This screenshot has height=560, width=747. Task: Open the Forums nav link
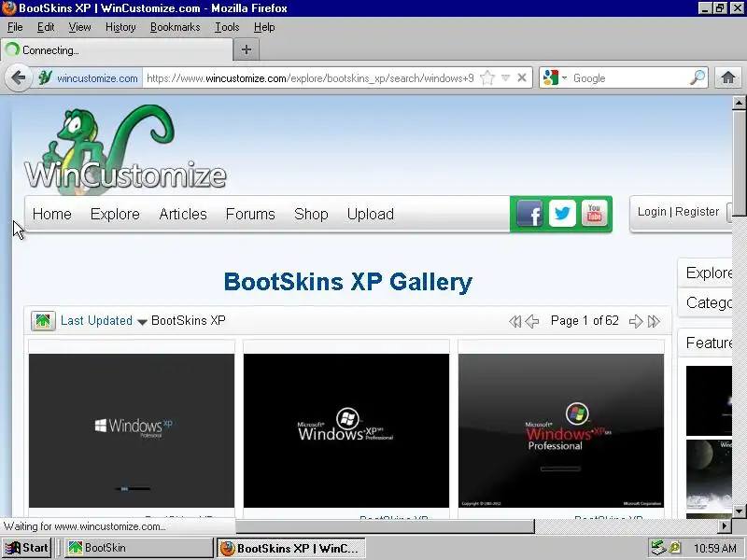pyautogui.click(x=250, y=215)
